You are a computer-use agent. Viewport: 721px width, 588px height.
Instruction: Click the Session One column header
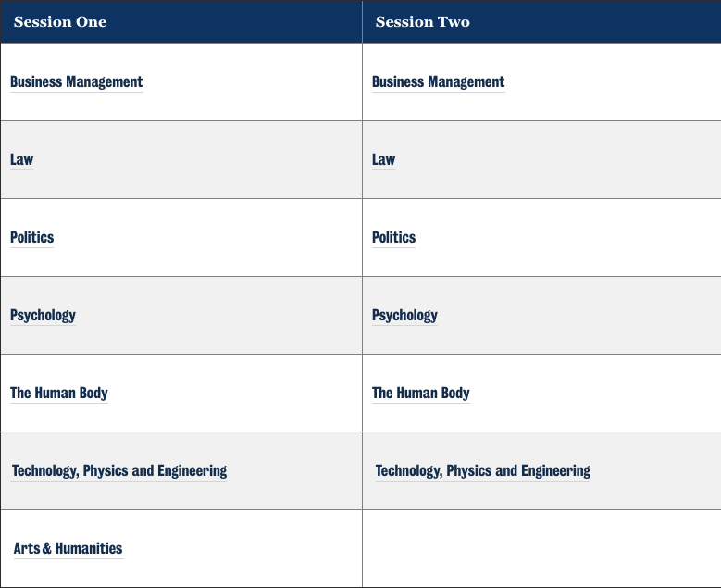pyautogui.click(x=60, y=21)
